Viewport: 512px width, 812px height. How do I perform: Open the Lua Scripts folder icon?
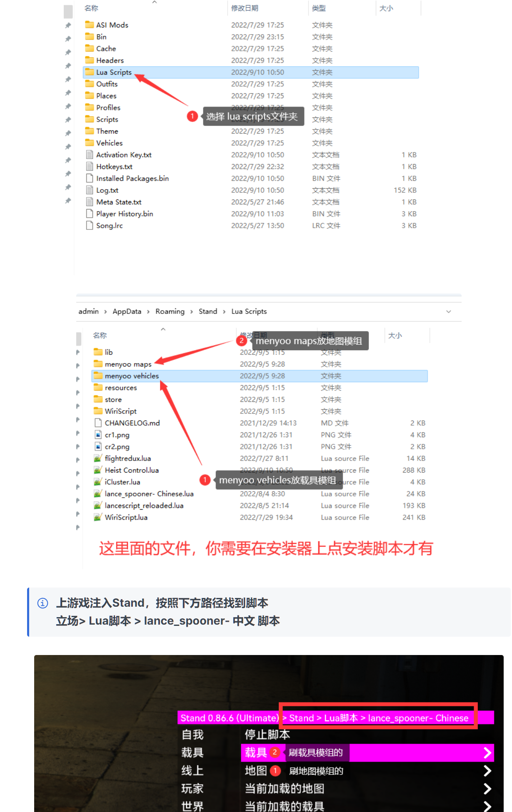(x=89, y=72)
